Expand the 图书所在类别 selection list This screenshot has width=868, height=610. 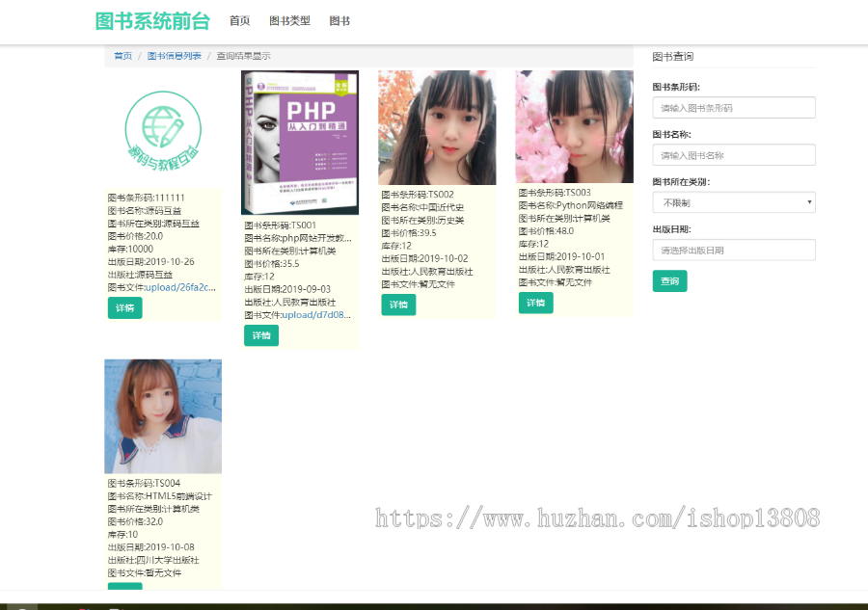(734, 202)
